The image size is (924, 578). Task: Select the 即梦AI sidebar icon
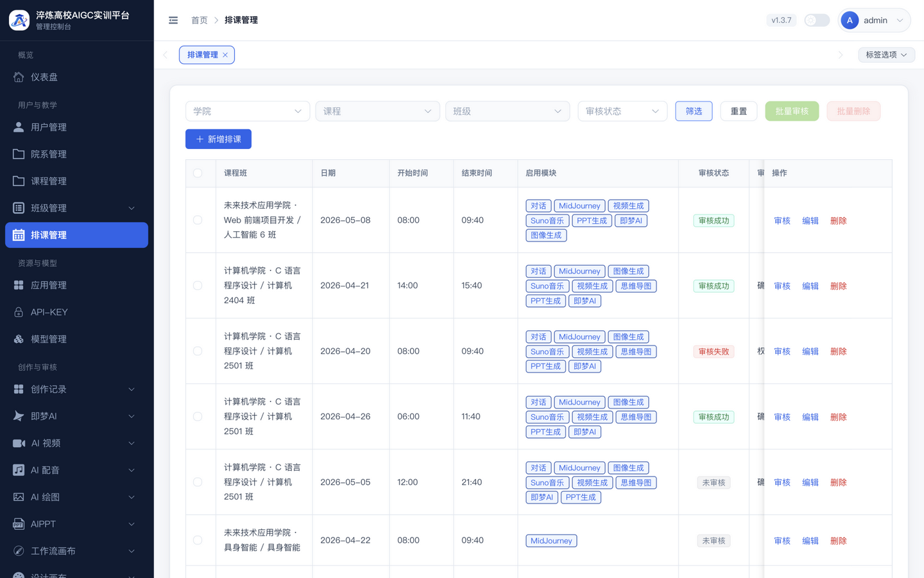(19, 416)
